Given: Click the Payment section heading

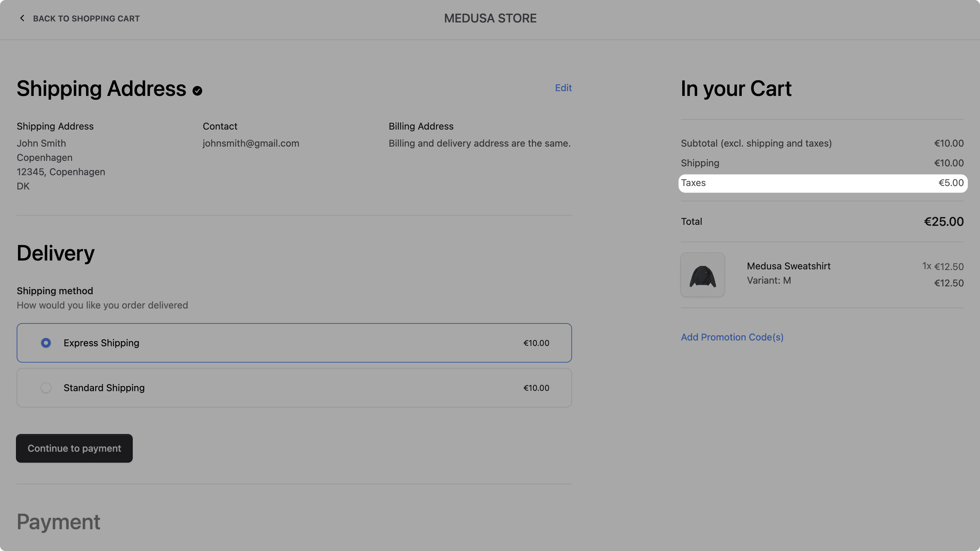Looking at the screenshot, I should [x=58, y=522].
